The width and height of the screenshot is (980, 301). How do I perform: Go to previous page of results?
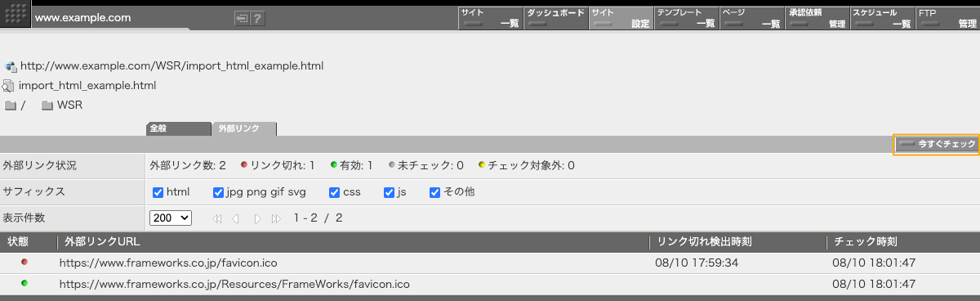235,218
